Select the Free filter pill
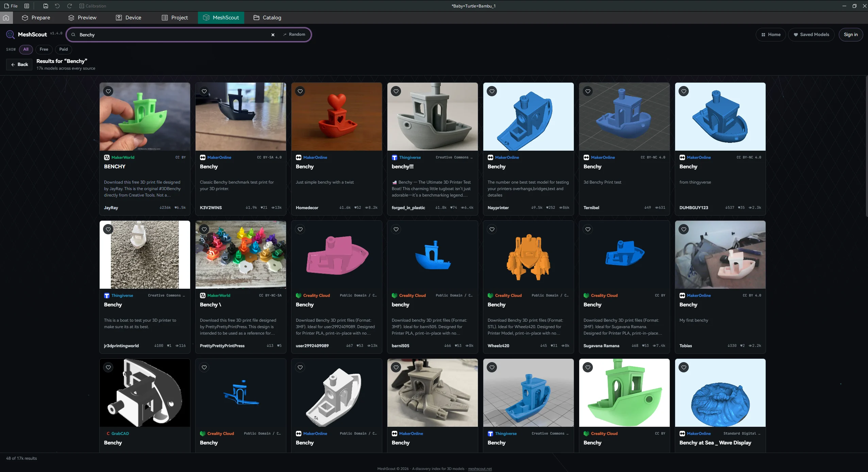868x472 pixels. click(44, 49)
